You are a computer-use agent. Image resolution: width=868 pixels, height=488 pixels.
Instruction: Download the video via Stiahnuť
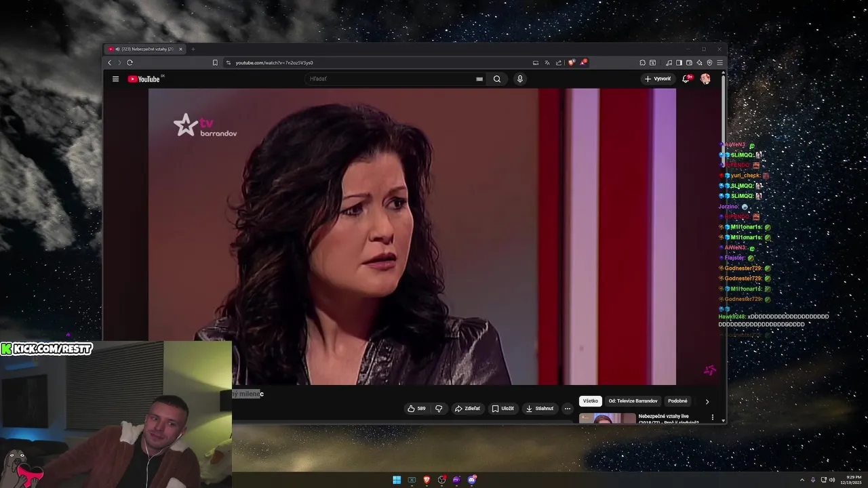540,408
